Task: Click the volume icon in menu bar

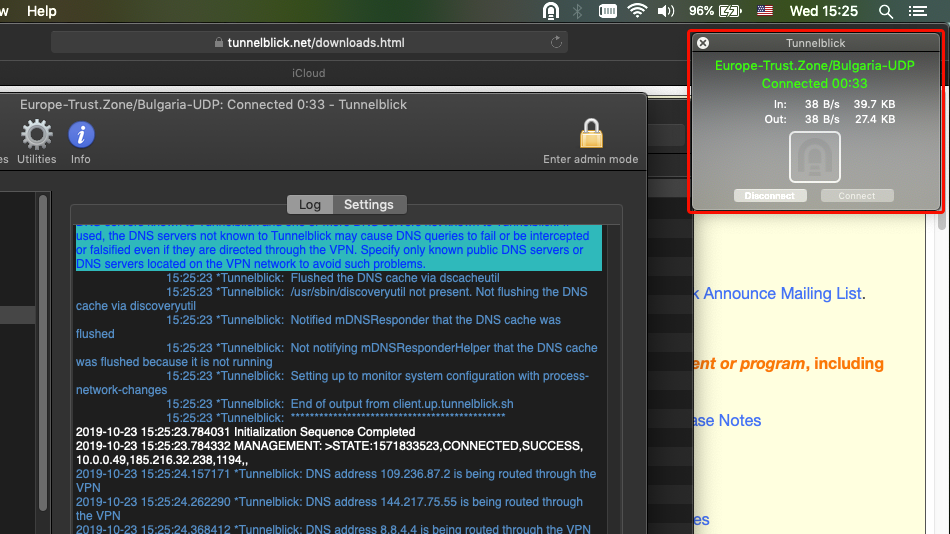Action: click(666, 11)
